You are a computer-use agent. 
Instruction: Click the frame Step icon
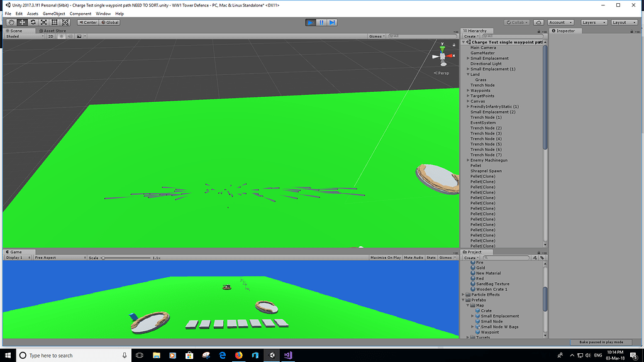pyautogui.click(x=332, y=22)
